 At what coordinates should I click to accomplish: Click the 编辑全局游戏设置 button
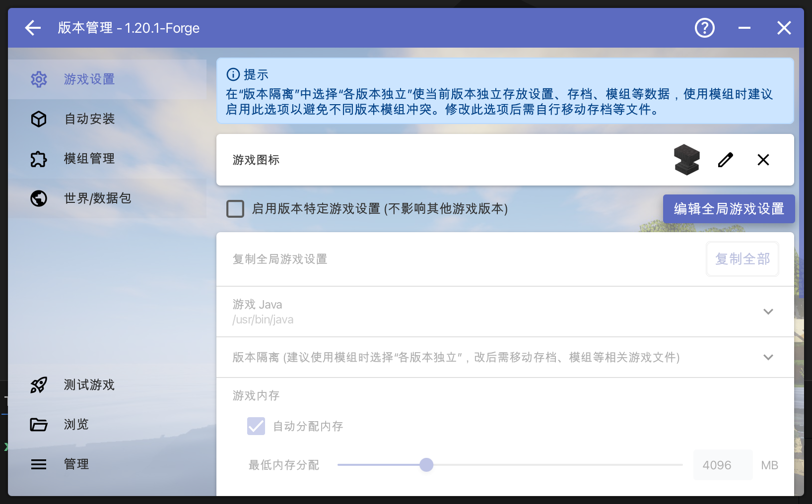(x=729, y=209)
